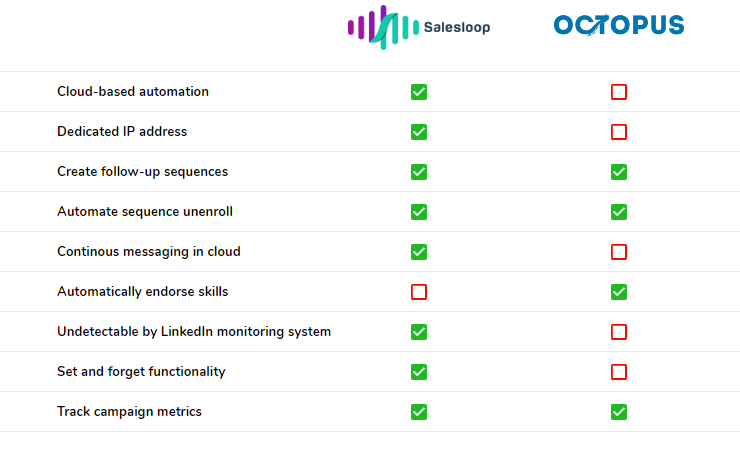Image resolution: width=740 pixels, height=449 pixels.
Task: Click the Octopus logo
Action: pos(619,25)
